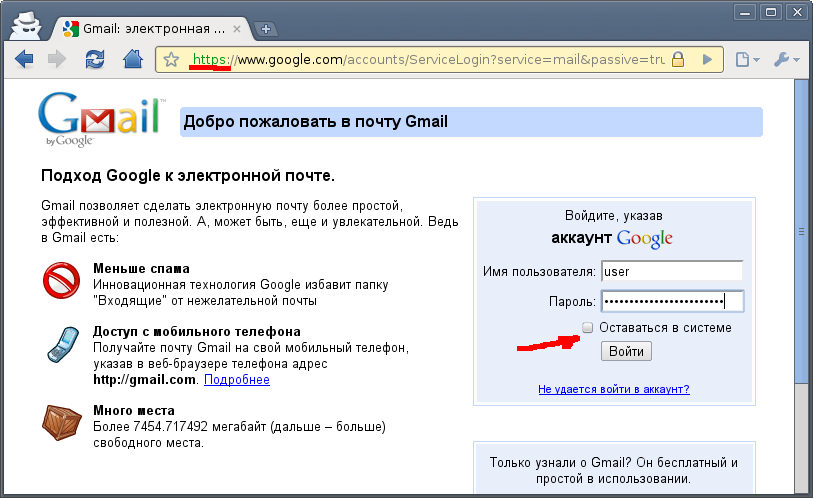Open the page menu dropdown

tap(747, 60)
